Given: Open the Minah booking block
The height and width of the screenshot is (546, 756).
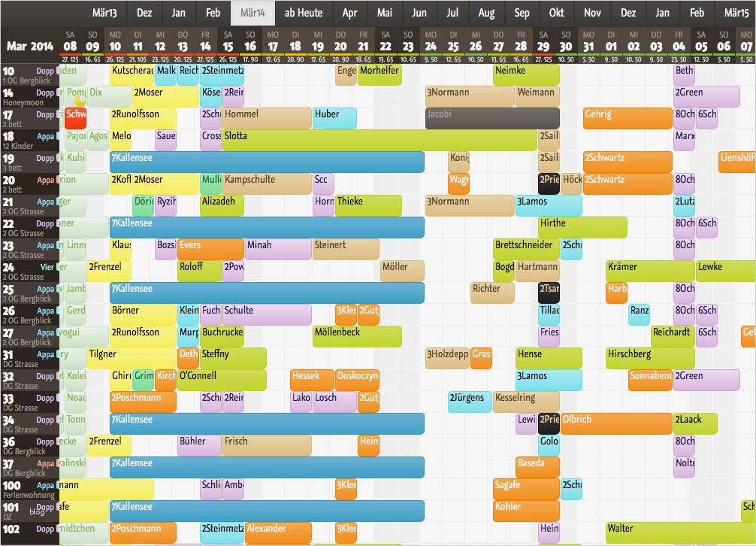Looking at the screenshot, I should pos(278,249).
